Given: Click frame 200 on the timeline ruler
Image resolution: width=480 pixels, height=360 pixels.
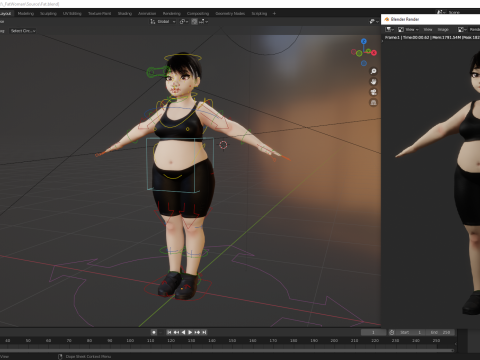Looking at the screenshot, I should 334,341.
